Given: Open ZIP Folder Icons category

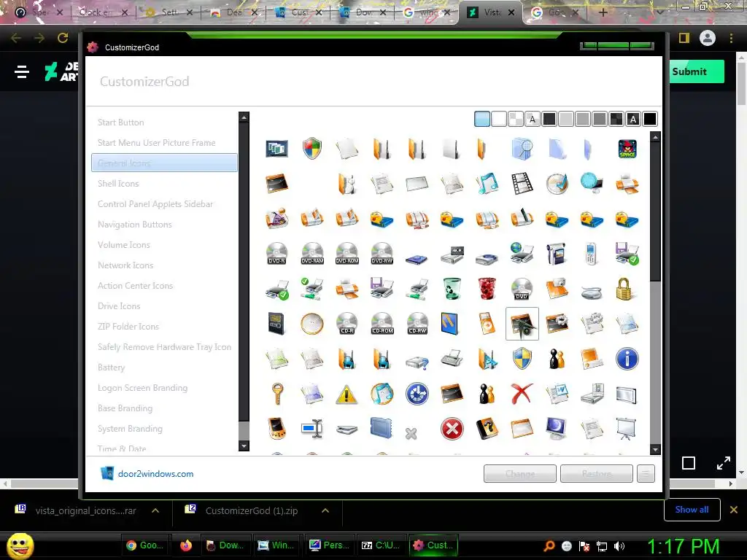Looking at the screenshot, I should pyautogui.click(x=128, y=327).
